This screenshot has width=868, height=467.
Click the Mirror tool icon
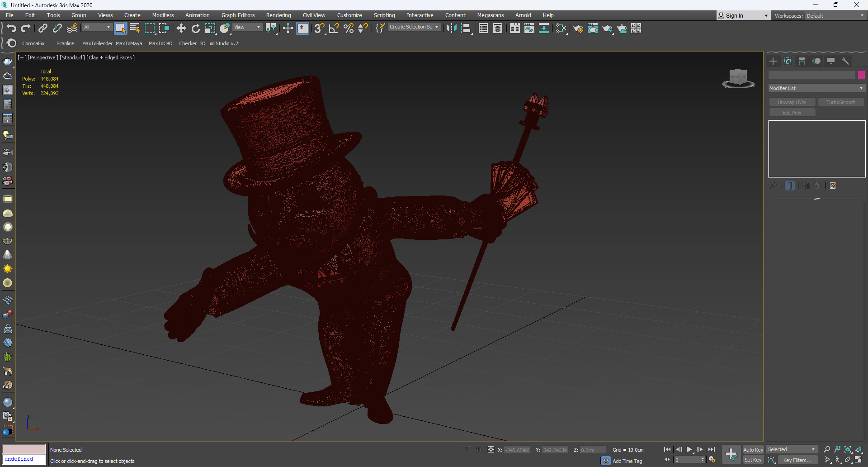[x=451, y=29]
